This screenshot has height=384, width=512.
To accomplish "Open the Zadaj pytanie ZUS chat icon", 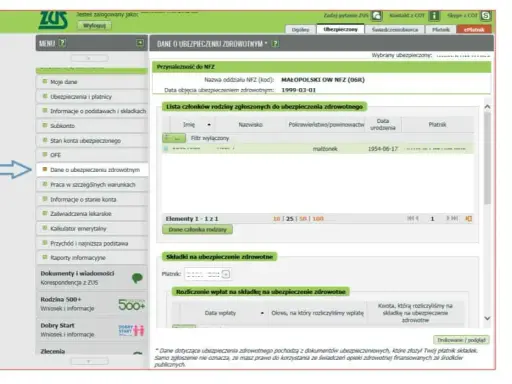I will coord(377,15).
